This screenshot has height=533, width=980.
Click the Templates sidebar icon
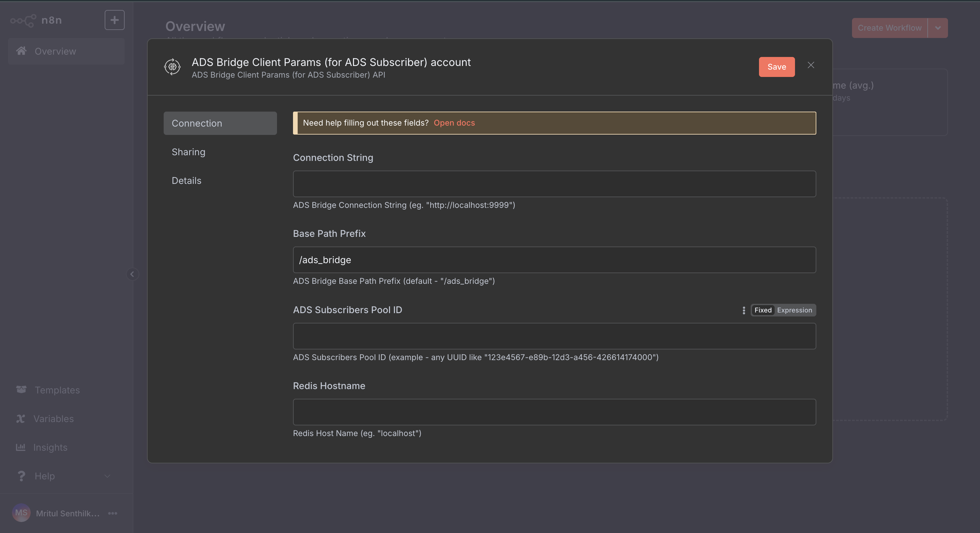pos(21,390)
